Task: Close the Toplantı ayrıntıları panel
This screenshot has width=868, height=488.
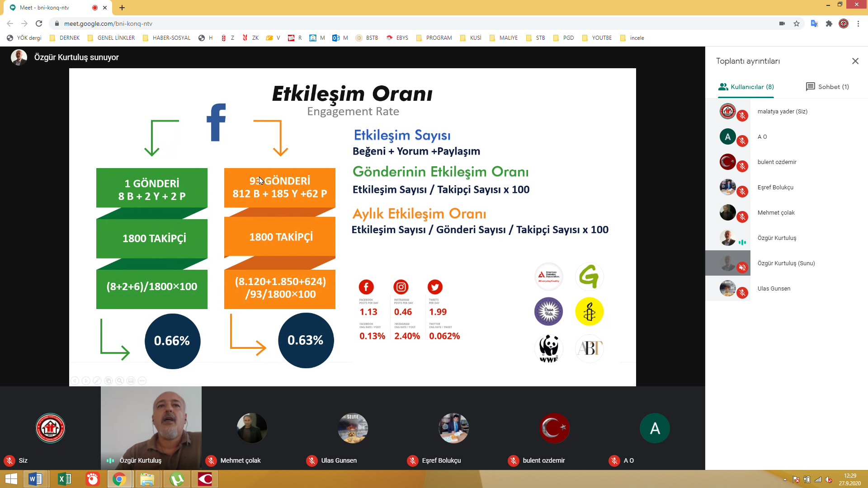Action: coord(855,61)
